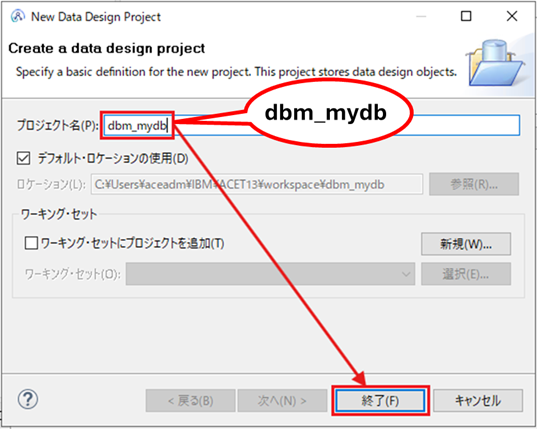537x429 pixels.
Task: Go back with the < 戻る(B) button
Action: coord(190,400)
